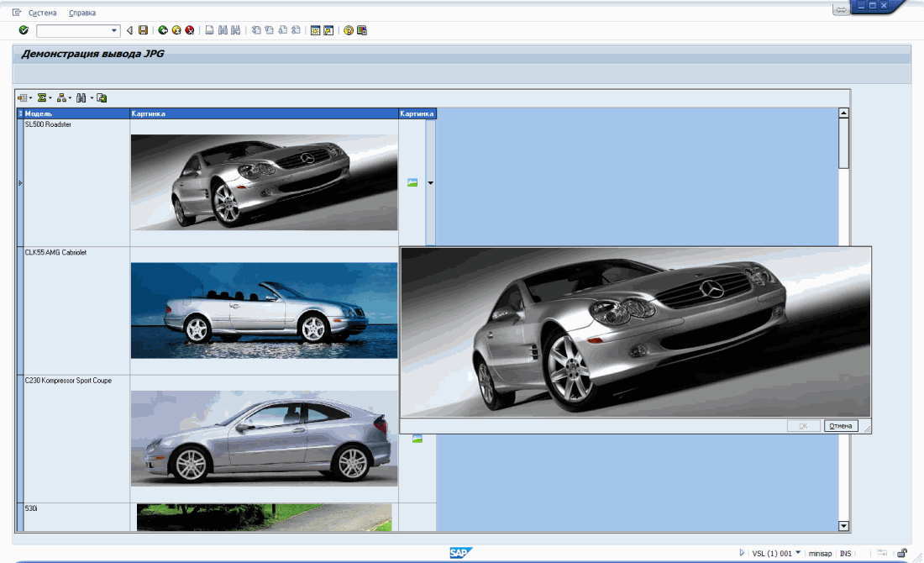This screenshot has height=563, width=924.
Task: Open the VSL (1) 001 system dropdown
Action: pyautogui.click(x=798, y=552)
